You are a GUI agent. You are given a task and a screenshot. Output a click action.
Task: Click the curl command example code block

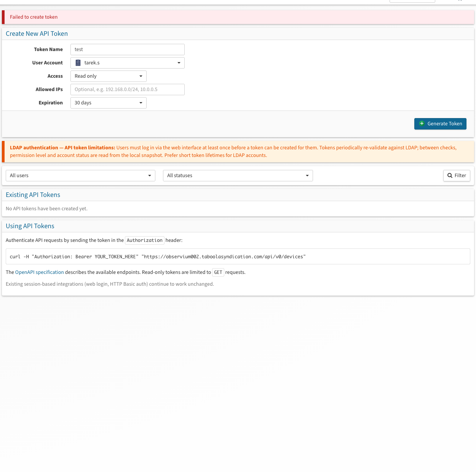(x=238, y=256)
